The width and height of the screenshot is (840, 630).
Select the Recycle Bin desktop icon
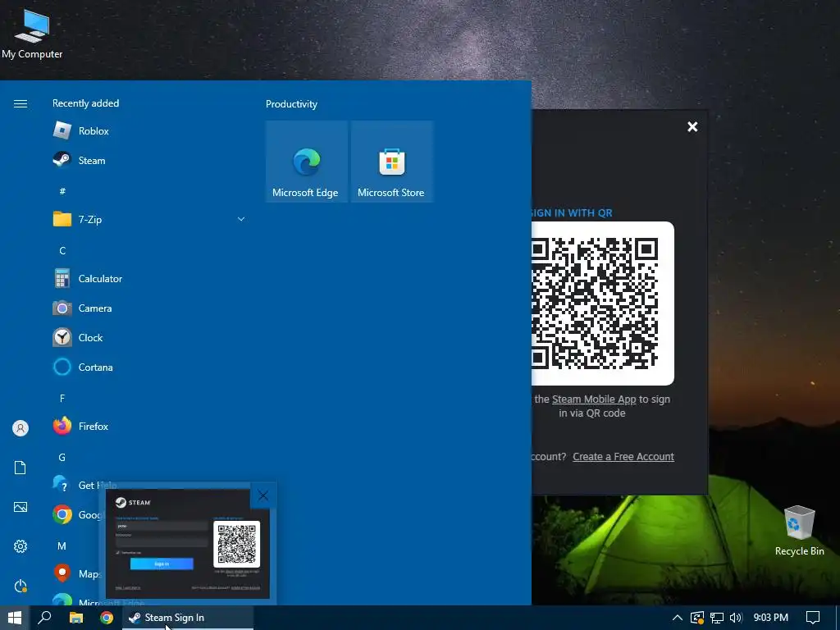click(x=799, y=531)
